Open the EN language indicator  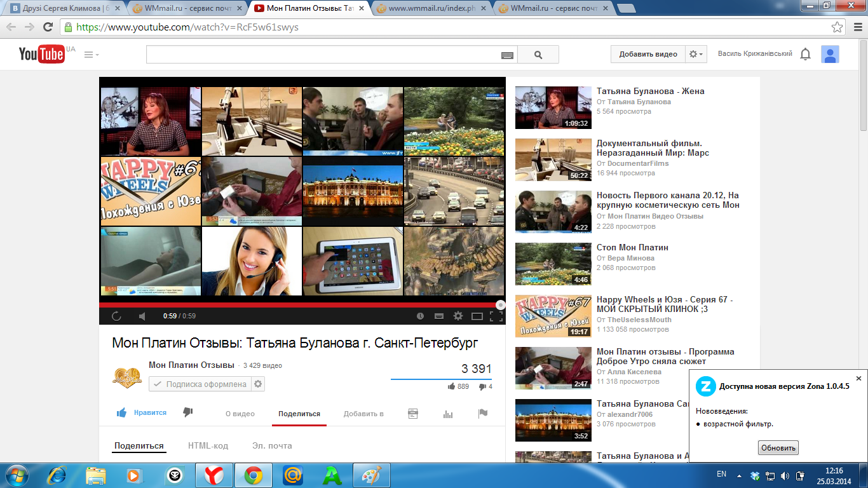click(x=721, y=474)
